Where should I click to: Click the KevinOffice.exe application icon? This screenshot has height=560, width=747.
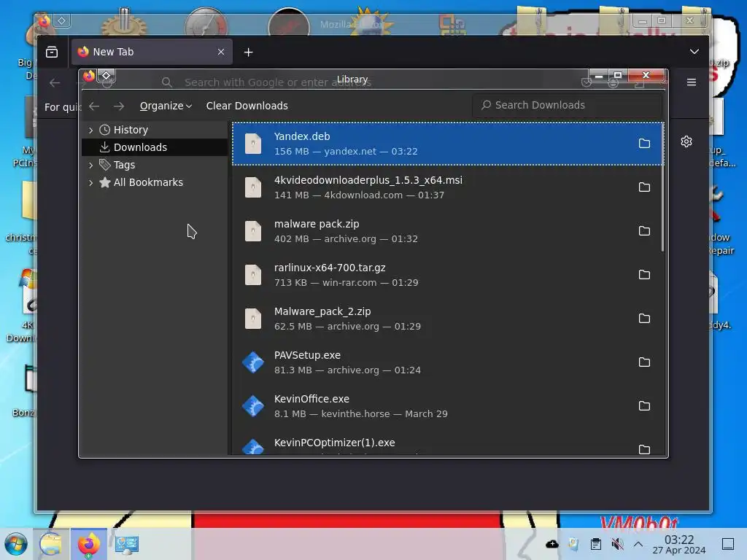coord(253,406)
